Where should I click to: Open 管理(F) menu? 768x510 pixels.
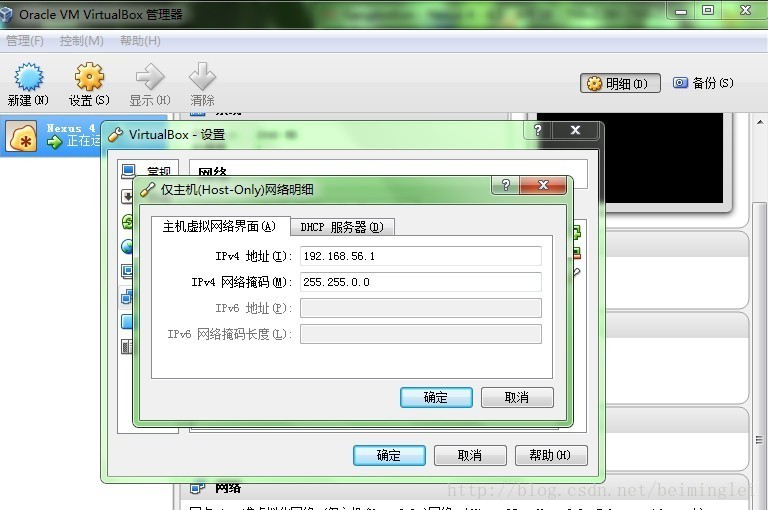[24, 41]
